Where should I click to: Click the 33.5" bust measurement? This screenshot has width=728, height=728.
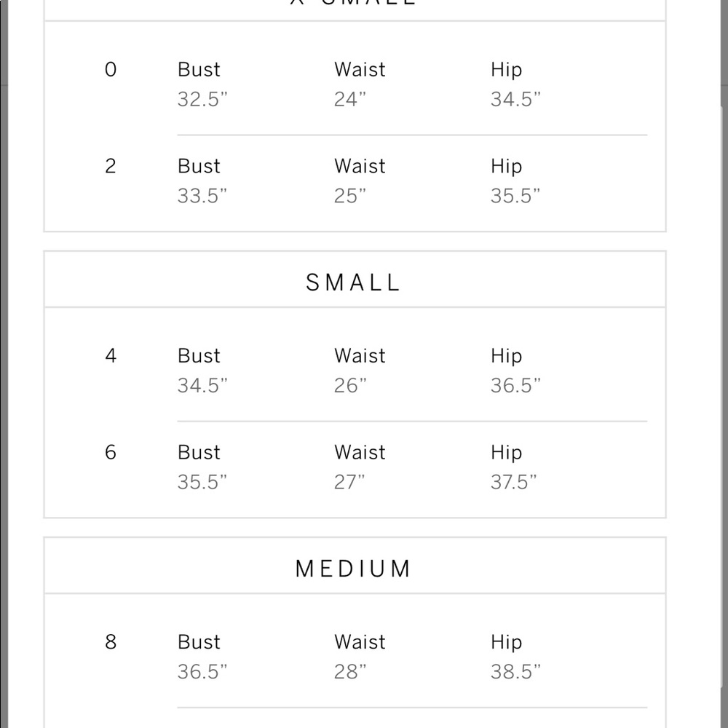(x=202, y=196)
